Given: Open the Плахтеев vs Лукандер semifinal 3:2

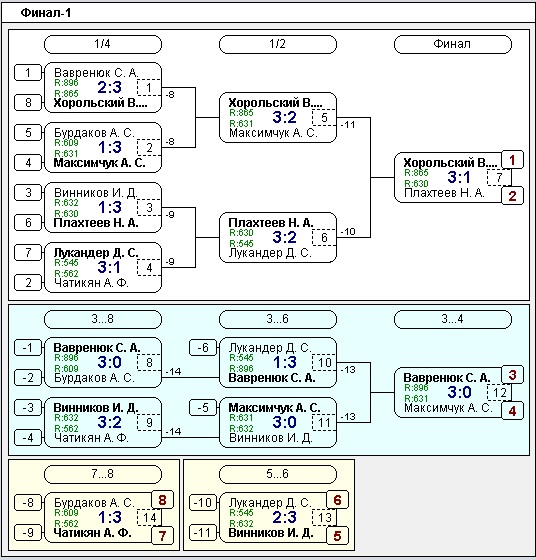Looking at the screenshot, I should [x=278, y=238].
